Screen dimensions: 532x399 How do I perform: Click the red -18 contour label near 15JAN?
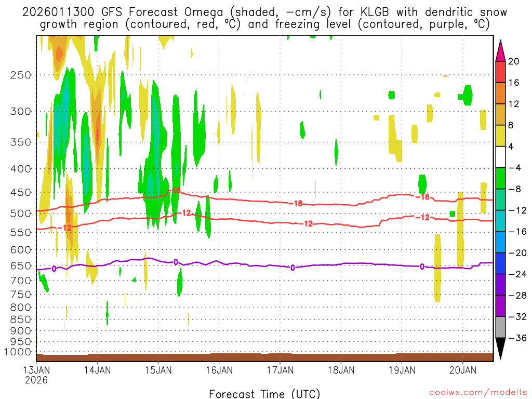click(175, 191)
